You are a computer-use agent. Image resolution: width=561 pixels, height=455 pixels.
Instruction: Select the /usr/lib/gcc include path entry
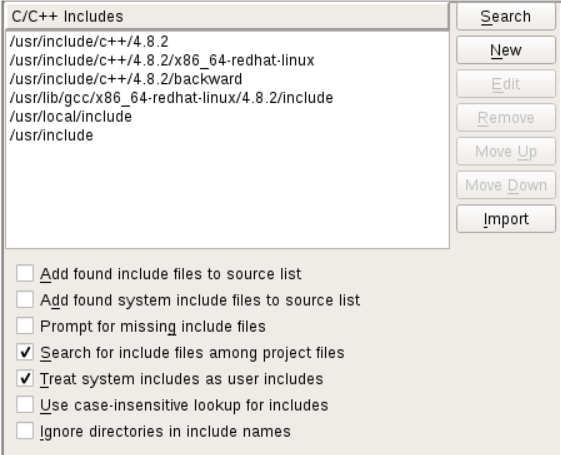(x=228, y=98)
